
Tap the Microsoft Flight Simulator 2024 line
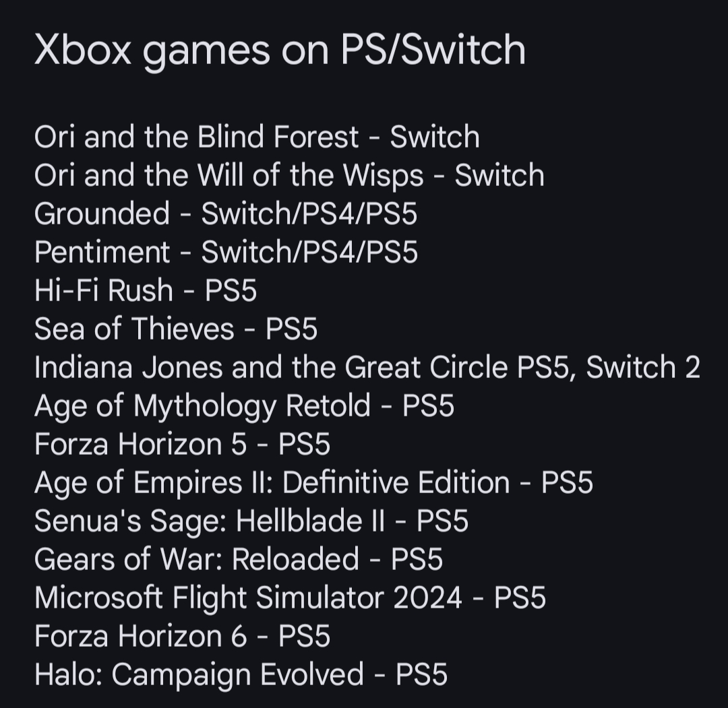[290, 598]
